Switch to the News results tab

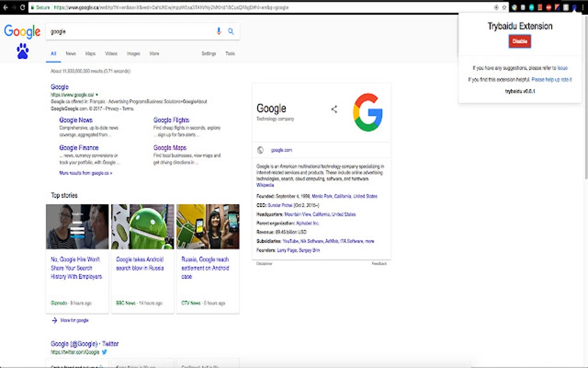pos(70,54)
